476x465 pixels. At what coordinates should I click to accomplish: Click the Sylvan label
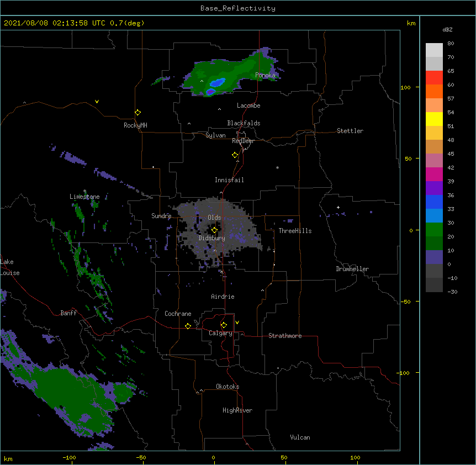pos(215,135)
